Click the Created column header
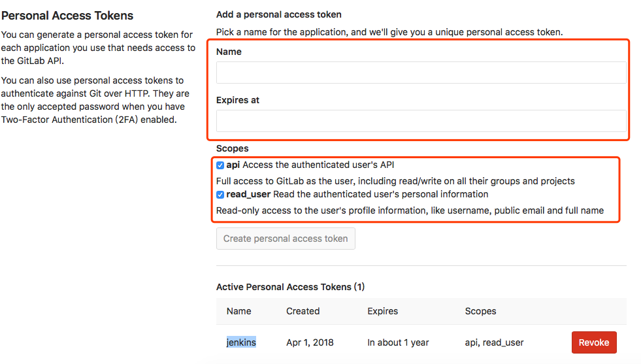 (x=303, y=311)
